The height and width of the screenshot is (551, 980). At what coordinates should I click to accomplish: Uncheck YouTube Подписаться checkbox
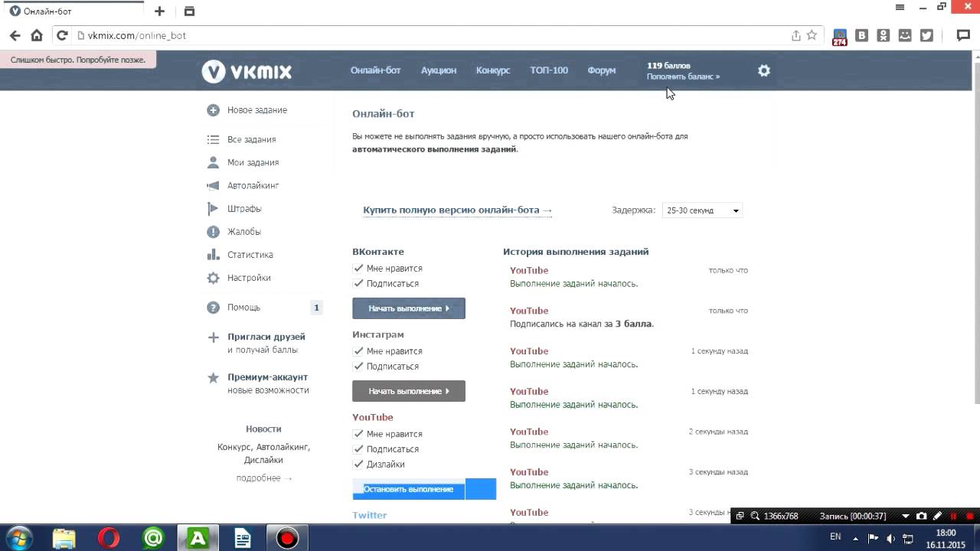click(358, 449)
